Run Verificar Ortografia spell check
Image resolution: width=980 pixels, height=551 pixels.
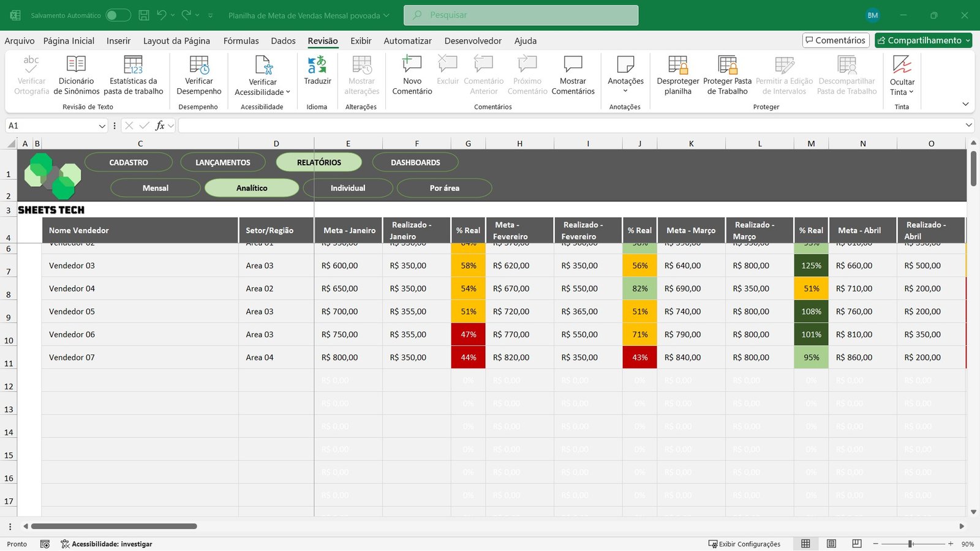coord(31,75)
